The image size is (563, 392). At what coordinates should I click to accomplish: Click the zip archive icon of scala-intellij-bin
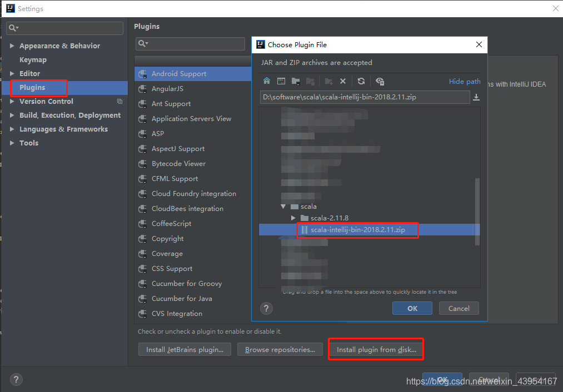pos(305,230)
